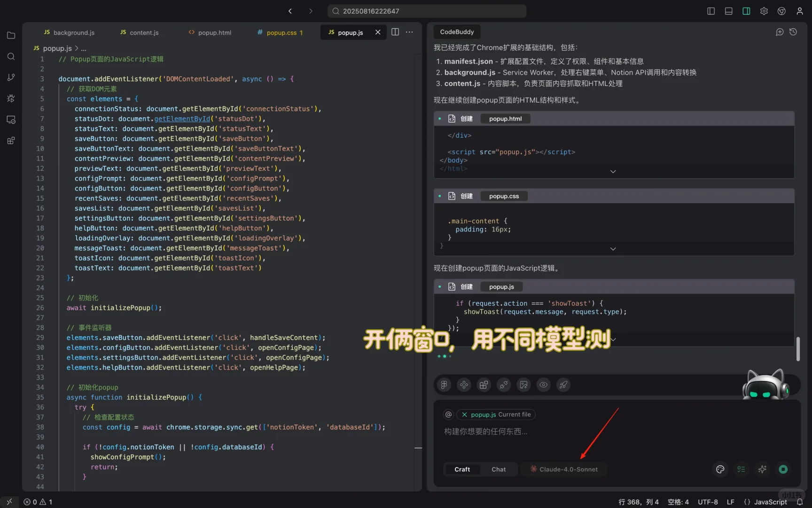Viewport: 812px width, 508px height.
Task: Open the Extensions icon in the activity bar
Action: pos(11,140)
